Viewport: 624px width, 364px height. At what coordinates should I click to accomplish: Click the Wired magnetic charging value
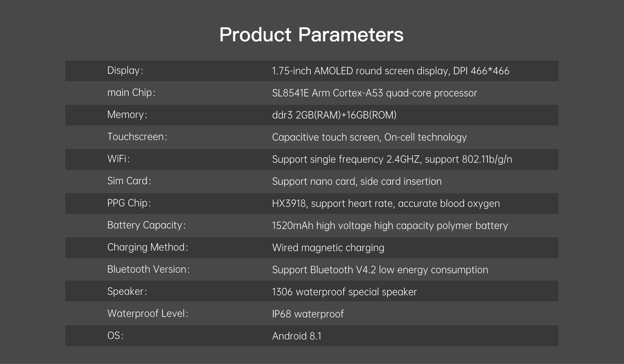328,248
